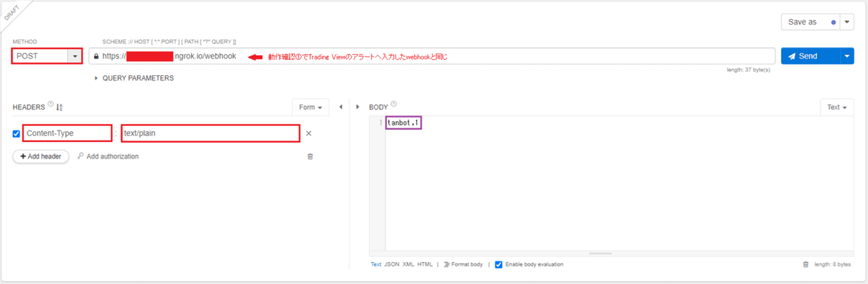This screenshot has width=868, height=284.
Task: Send the request with Send button
Action: pyautogui.click(x=810, y=56)
